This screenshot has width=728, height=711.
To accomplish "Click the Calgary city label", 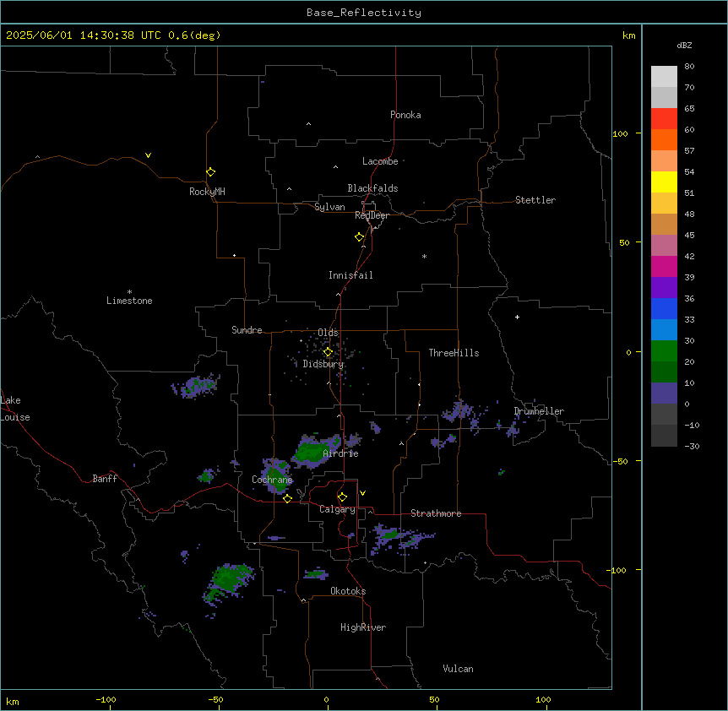I will pyautogui.click(x=337, y=509).
